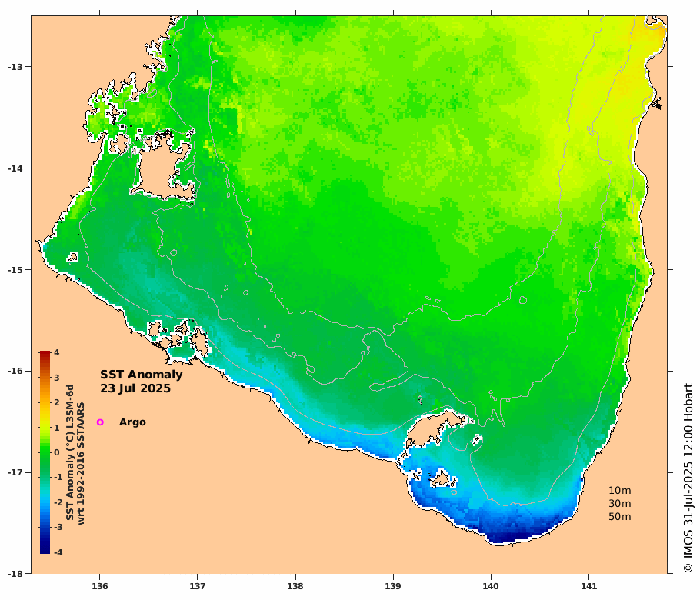Viewport: 700px width, 600px height.
Task: Click the '23 Jul 2025' date label
Action: [x=135, y=388]
